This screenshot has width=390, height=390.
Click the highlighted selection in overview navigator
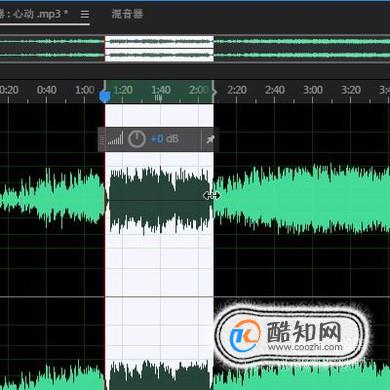pos(159,49)
